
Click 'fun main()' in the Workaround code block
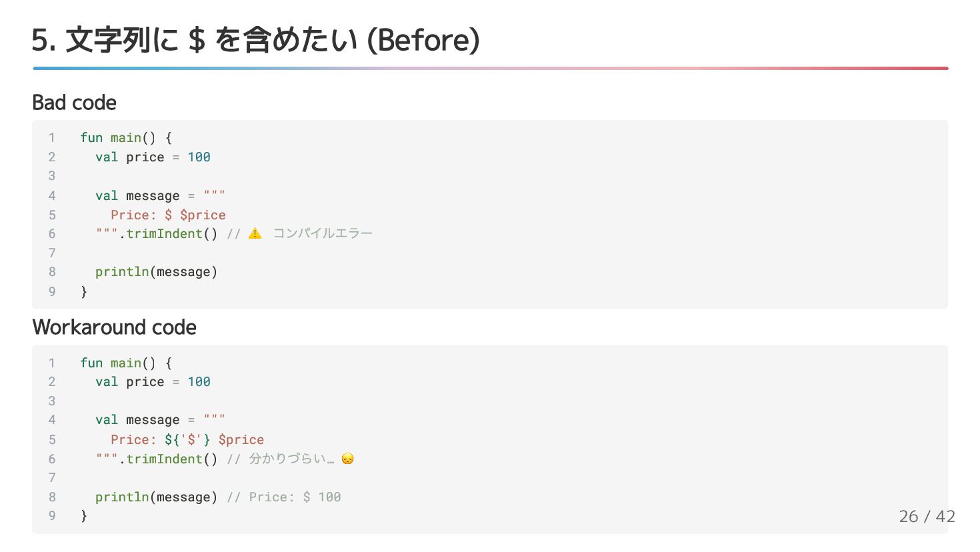[x=118, y=363]
